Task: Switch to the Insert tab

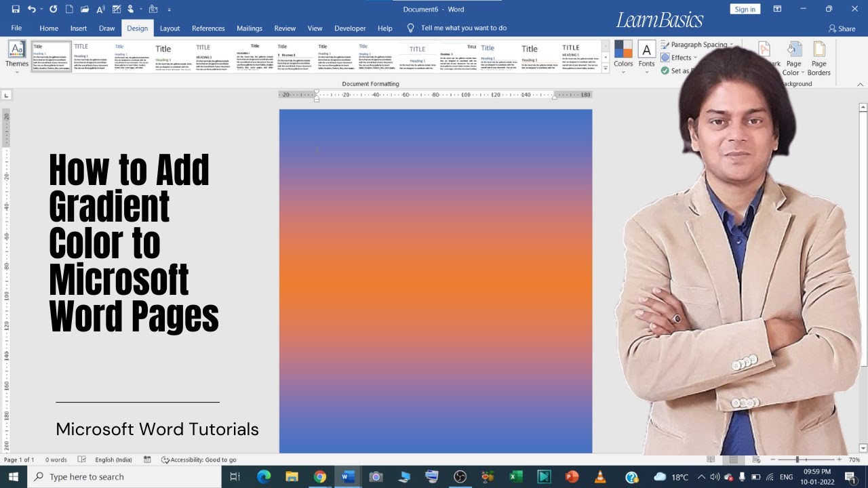Action: click(x=79, y=28)
